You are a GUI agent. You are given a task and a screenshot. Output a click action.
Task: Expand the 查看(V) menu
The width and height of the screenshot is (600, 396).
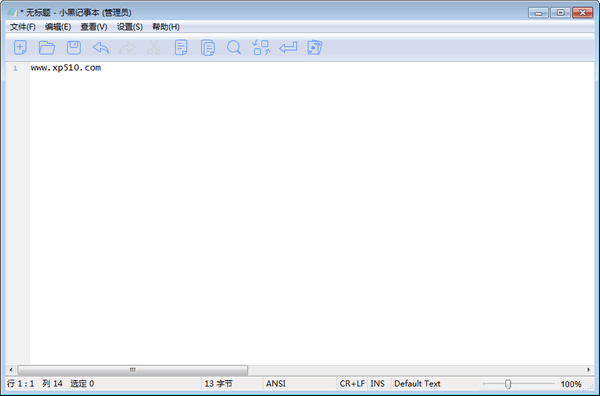[x=94, y=27]
